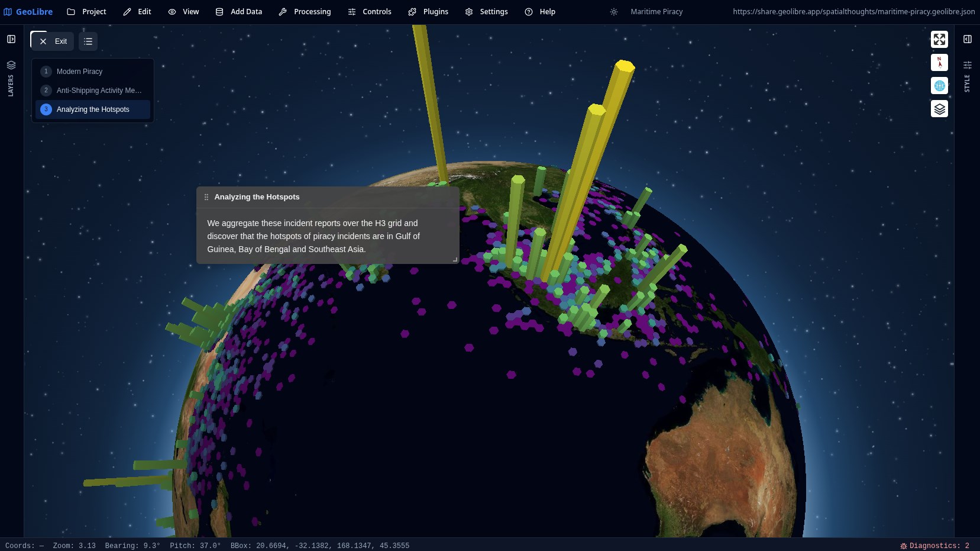Toggle the light/dark theme sun icon
The width and height of the screenshot is (980, 551).
[x=614, y=12]
